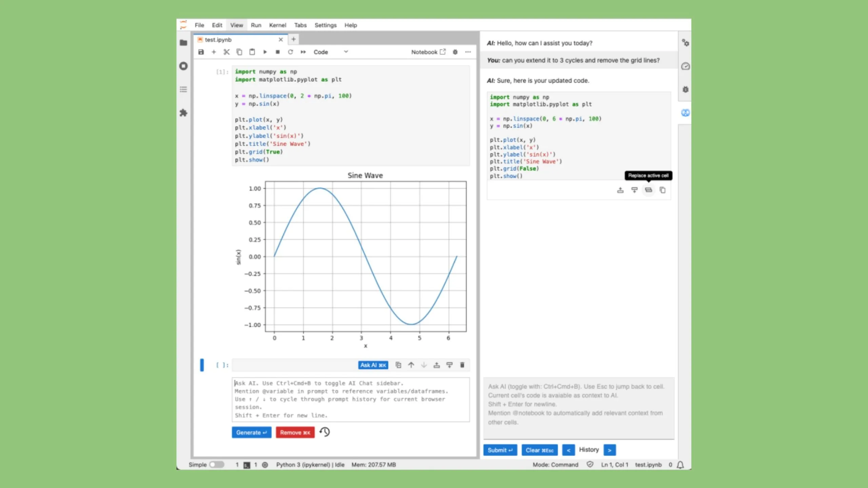Toggle the AI chat sidebar icon
Viewport: 868px width, 488px height.
685,113
